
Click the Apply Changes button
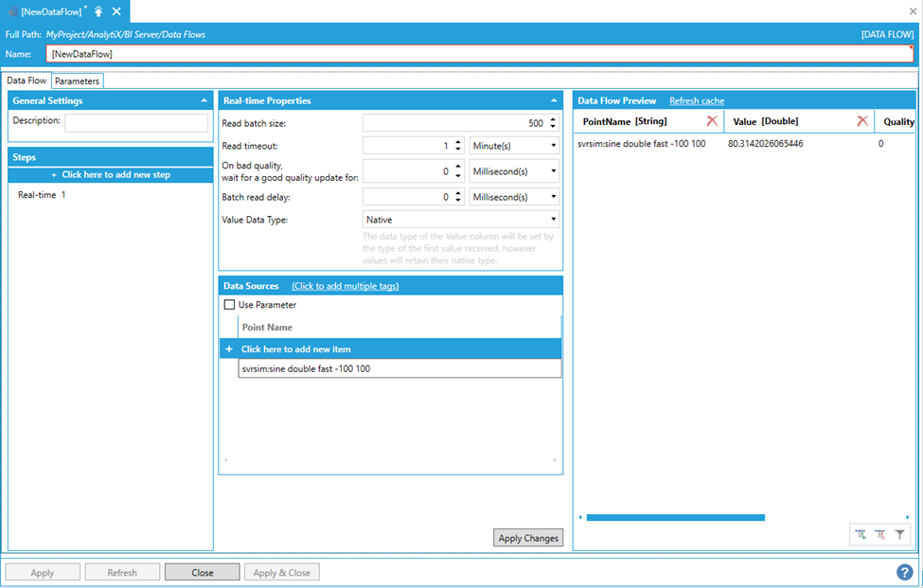(x=528, y=538)
